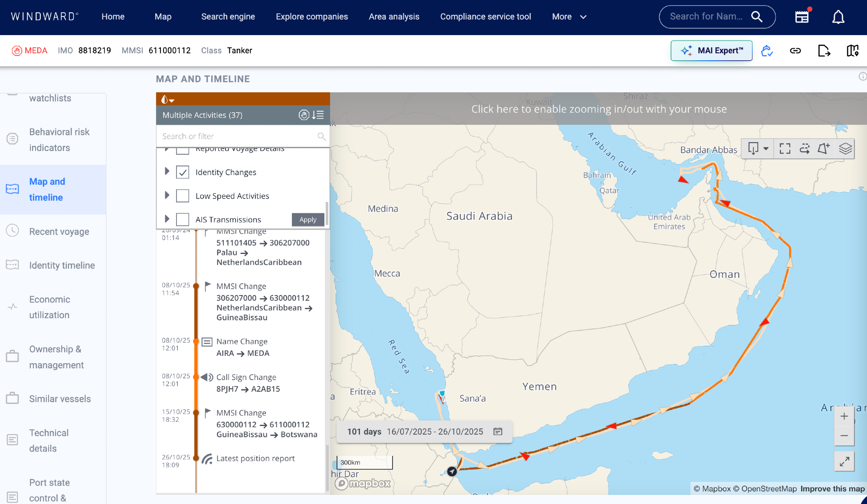Go to Identity timeline section
Image resolution: width=867 pixels, height=504 pixels.
[62, 265]
